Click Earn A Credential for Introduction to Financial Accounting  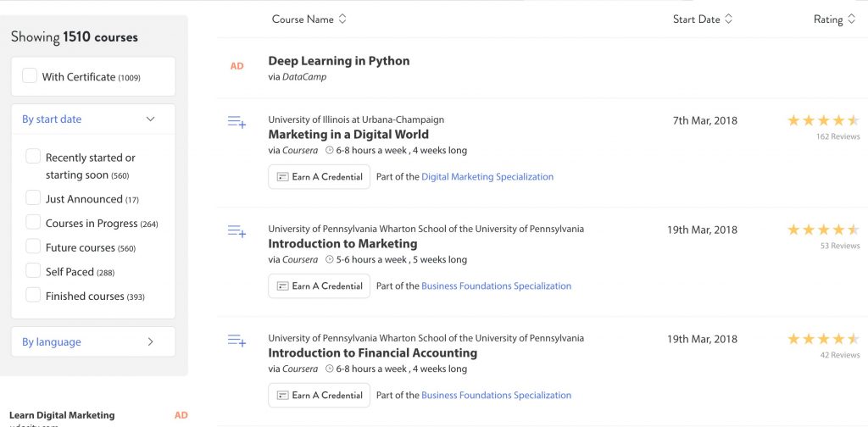pyautogui.click(x=320, y=396)
